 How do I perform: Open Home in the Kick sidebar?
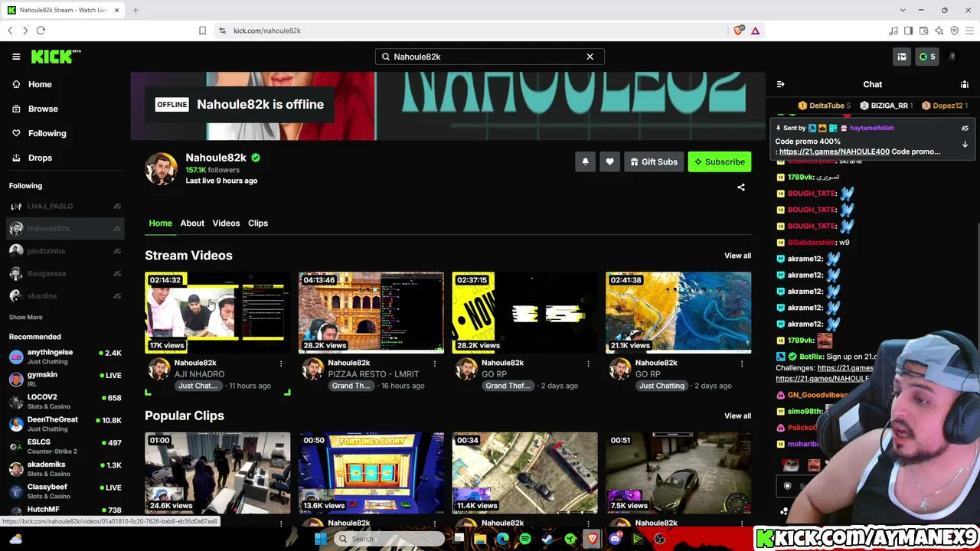[40, 84]
